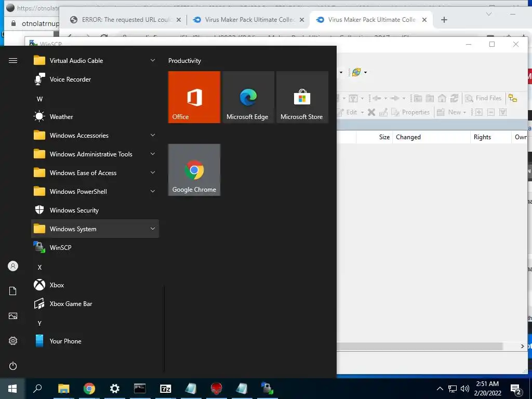Jump to letter W in app list
532x399 pixels.
[x=39, y=99]
